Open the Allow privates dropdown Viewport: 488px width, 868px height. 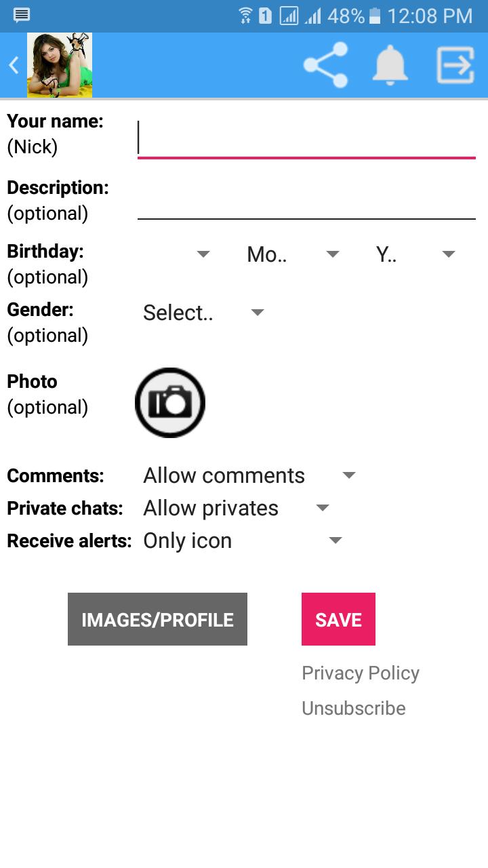pos(236,508)
